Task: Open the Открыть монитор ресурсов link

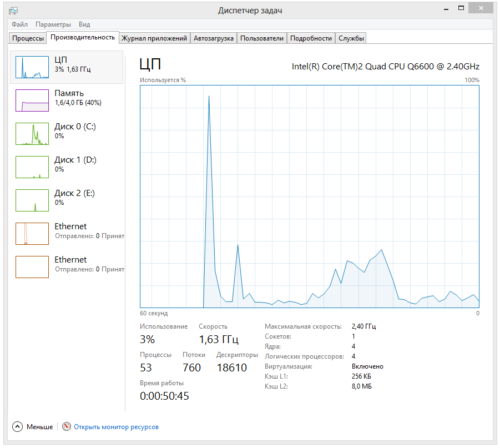Action: [116, 426]
